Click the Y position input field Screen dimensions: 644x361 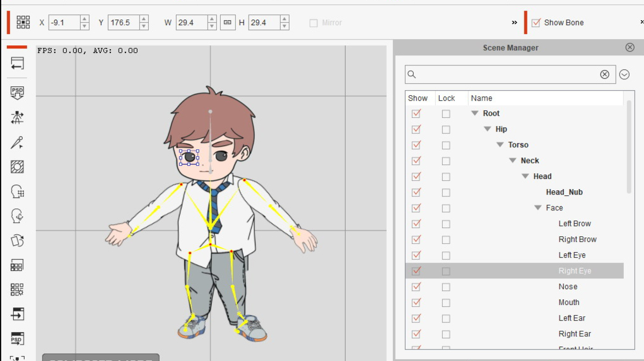(x=124, y=23)
